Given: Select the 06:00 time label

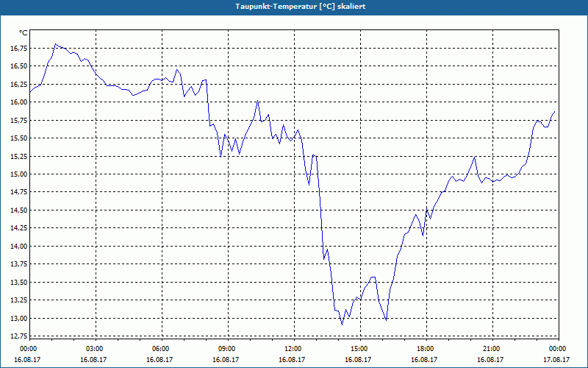Looking at the screenshot, I should [x=160, y=349].
